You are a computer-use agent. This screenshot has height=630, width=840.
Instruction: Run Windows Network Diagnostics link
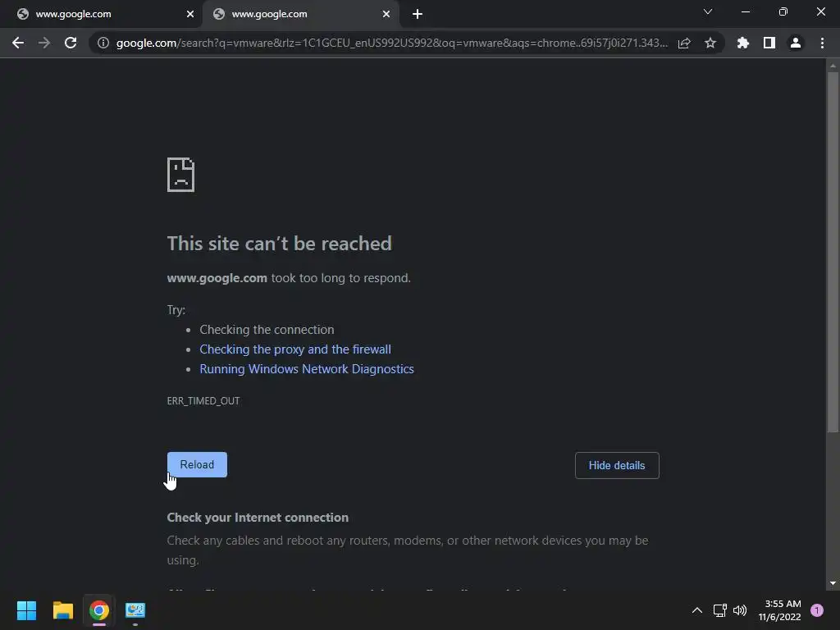click(x=307, y=369)
